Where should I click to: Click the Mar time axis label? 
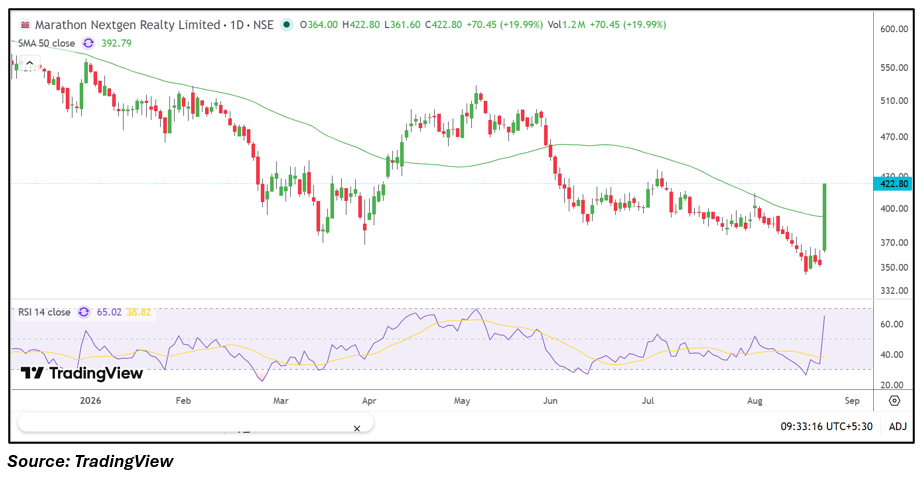pos(281,400)
